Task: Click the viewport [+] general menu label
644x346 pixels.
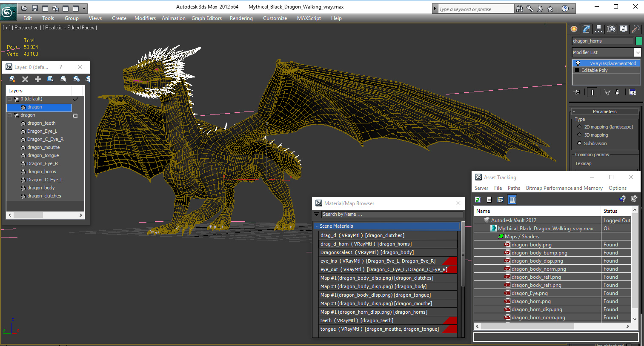Action: (6, 28)
